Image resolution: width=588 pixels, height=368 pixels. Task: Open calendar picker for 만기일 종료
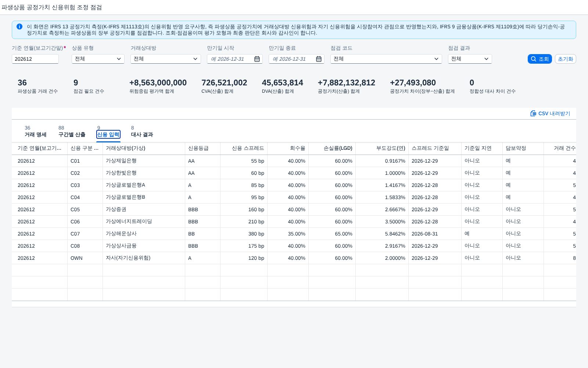tap(319, 59)
